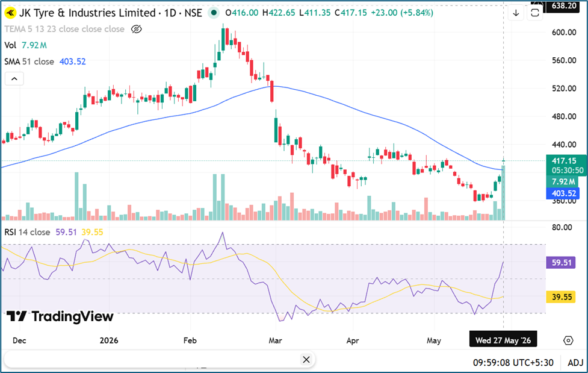Collapse the indicator legend chevron
This screenshot has width=588, height=373.
coord(14,79)
